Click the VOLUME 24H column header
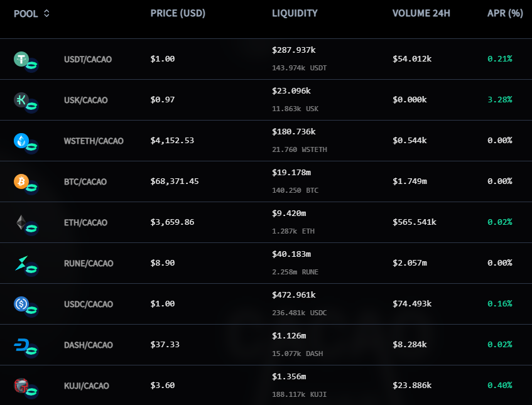The height and width of the screenshot is (405, 532). click(x=421, y=13)
